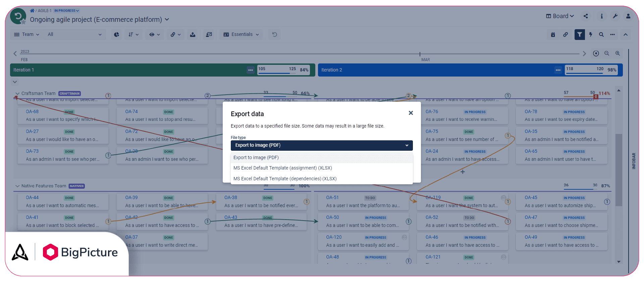Collapse the Craftsman Team row

click(x=17, y=94)
